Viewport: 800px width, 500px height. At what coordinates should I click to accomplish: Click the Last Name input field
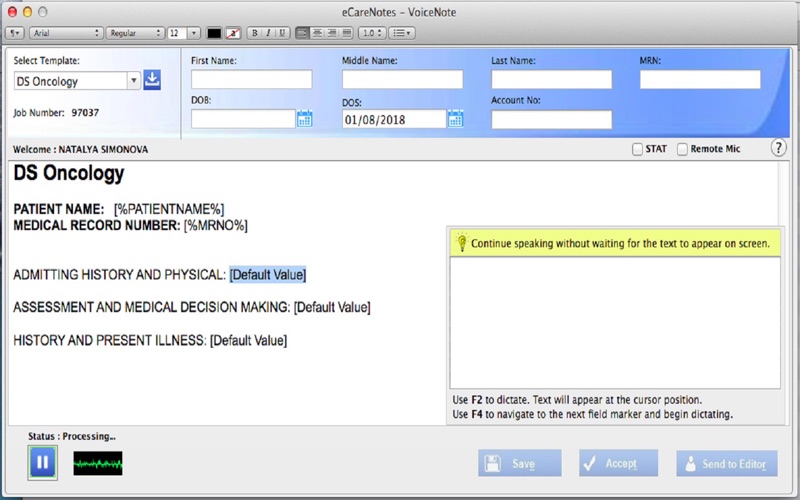pos(552,80)
